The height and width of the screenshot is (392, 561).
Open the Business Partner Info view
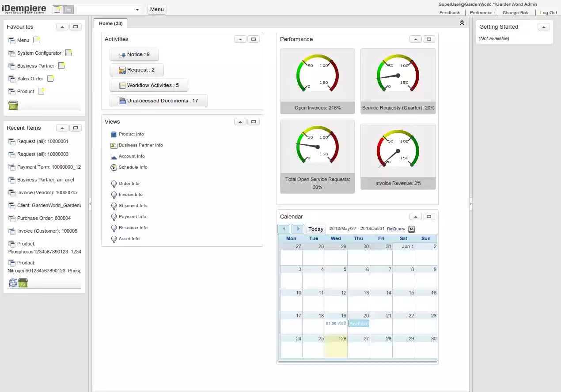(140, 145)
